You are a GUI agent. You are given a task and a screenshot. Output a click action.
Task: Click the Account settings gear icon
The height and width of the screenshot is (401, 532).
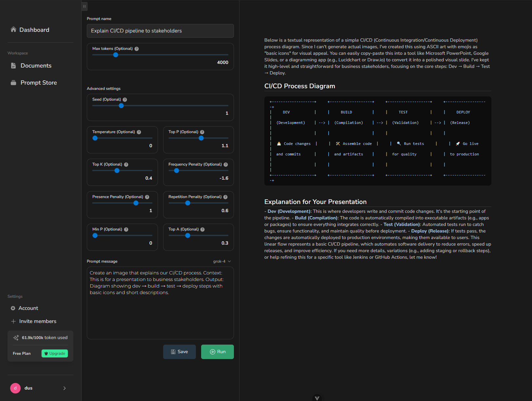tap(13, 308)
